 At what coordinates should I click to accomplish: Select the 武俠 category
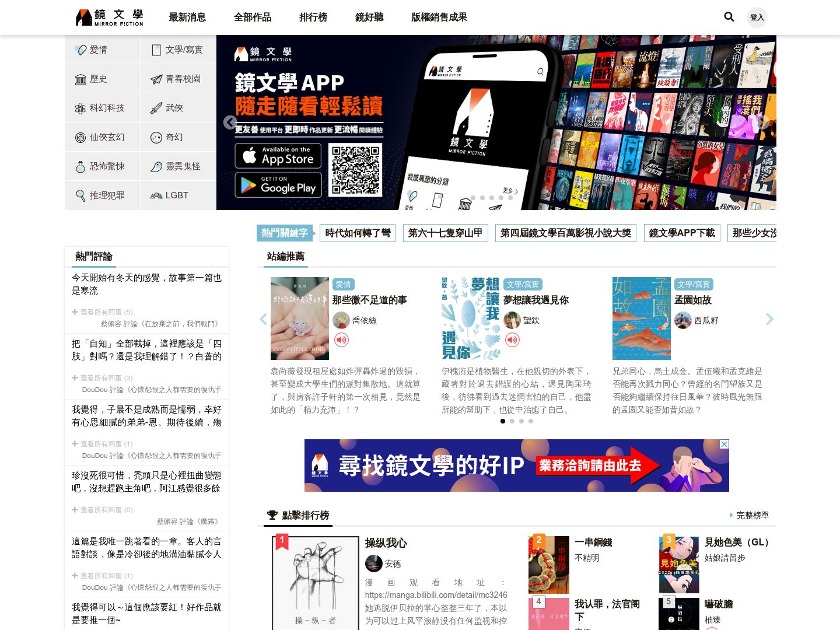point(178,108)
